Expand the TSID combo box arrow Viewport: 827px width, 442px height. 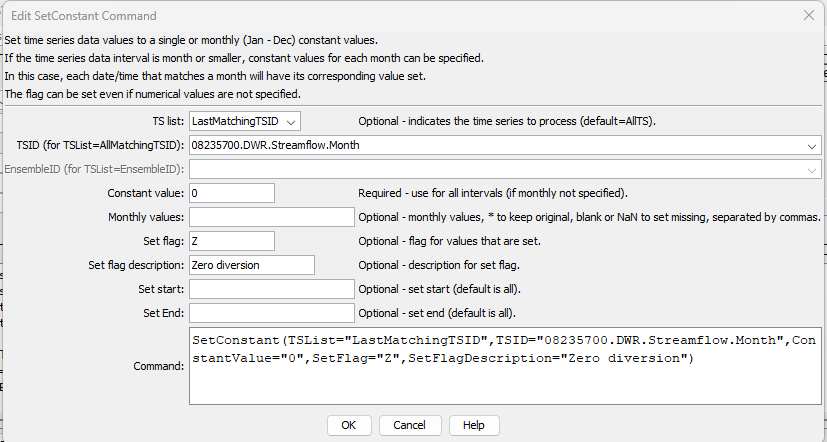(812, 146)
